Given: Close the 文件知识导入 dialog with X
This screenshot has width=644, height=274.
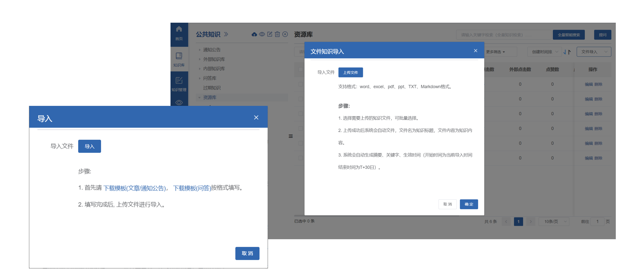Looking at the screenshot, I should [x=475, y=51].
